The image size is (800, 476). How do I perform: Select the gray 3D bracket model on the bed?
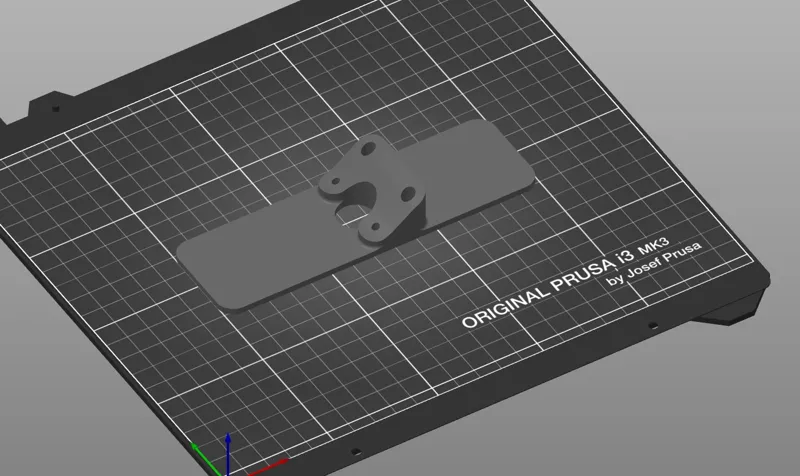click(x=356, y=214)
